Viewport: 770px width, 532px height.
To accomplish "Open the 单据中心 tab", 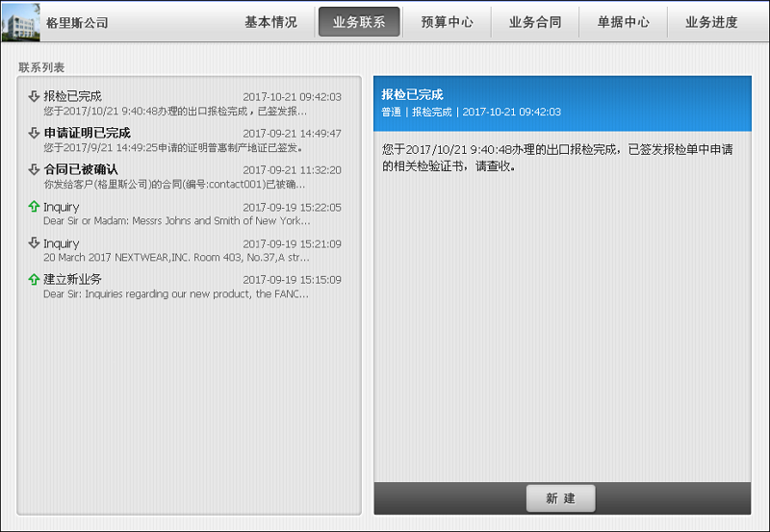I will tap(623, 22).
